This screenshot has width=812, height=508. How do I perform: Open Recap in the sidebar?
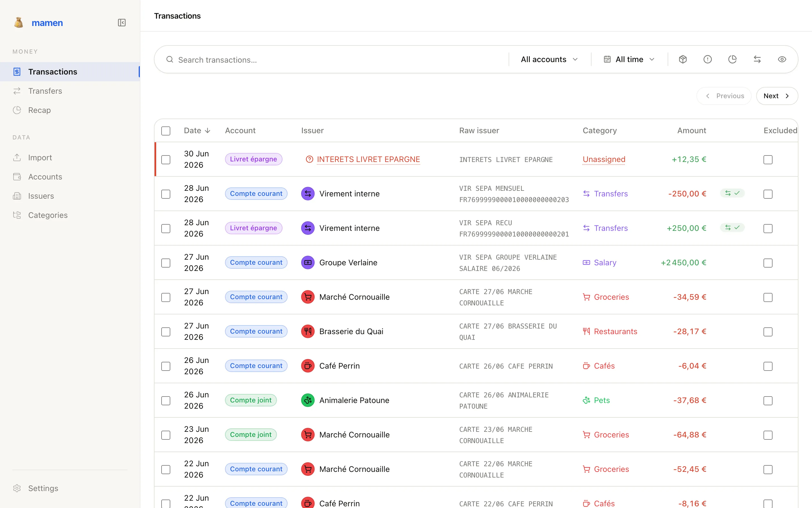tap(70, 110)
